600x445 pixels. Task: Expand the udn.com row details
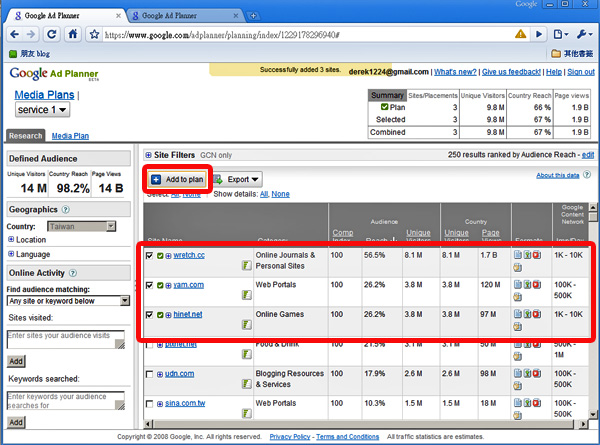160,374
